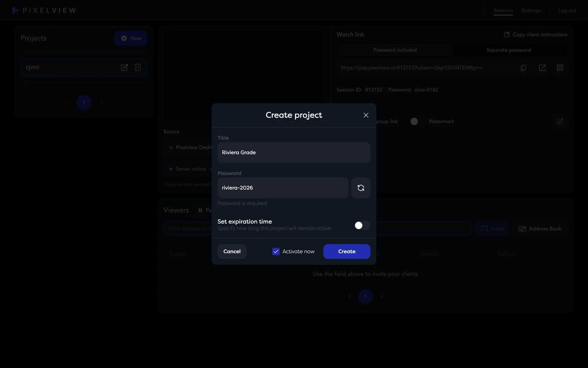Delete the qwe project

(138, 67)
